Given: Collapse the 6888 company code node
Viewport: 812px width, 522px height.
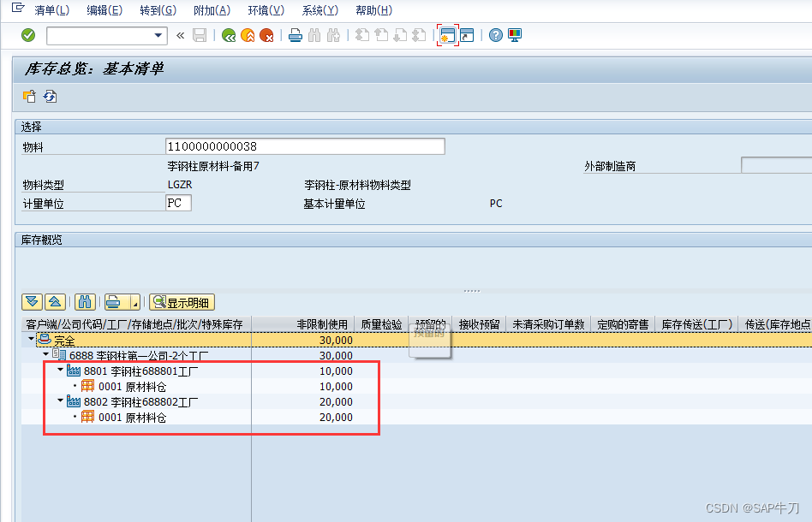Looking at the screenshot, I should (x=46, y=354).
